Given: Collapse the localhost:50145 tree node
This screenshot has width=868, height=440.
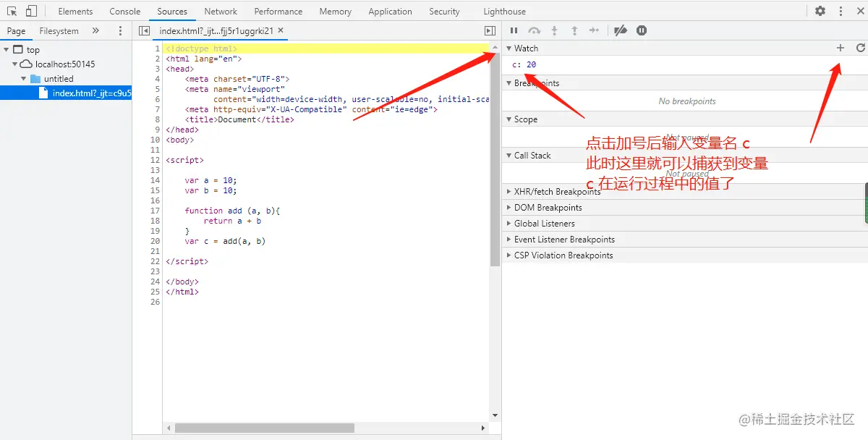Looking at the screenshot, I should 14,64.
